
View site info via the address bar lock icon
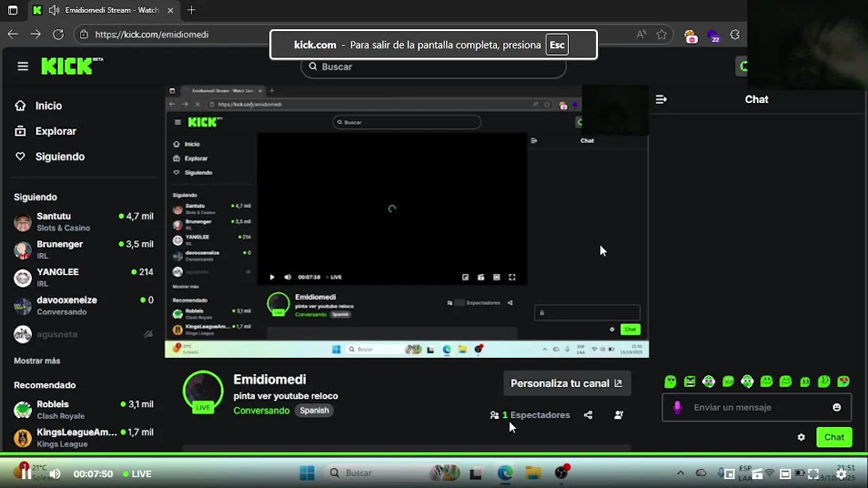pos(83,35)
